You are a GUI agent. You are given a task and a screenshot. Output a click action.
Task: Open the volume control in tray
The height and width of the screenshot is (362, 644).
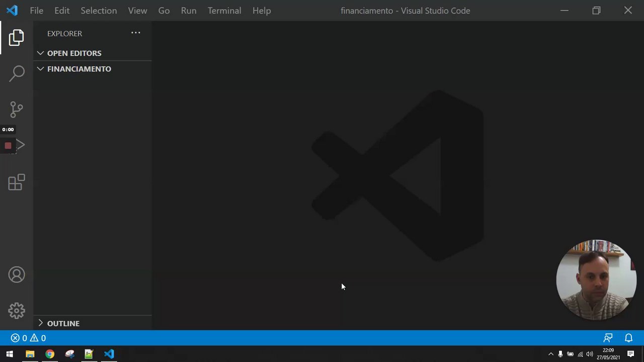[590, 354]
